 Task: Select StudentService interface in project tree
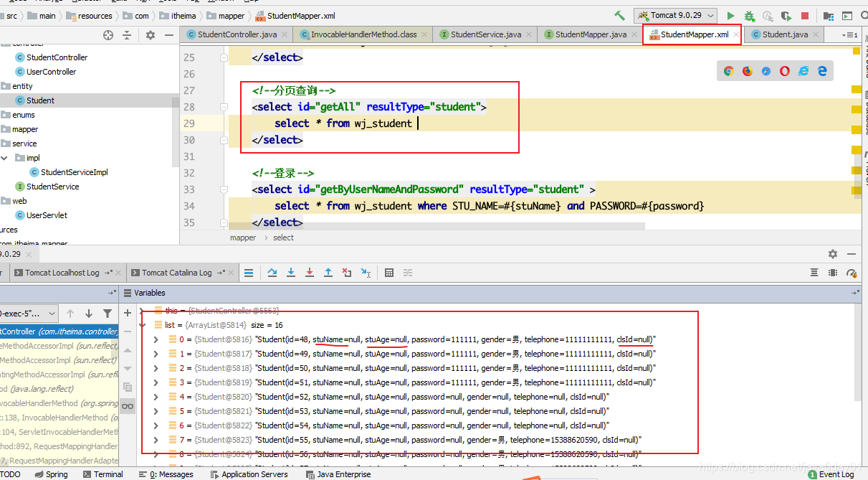click(x=52, y=187)
